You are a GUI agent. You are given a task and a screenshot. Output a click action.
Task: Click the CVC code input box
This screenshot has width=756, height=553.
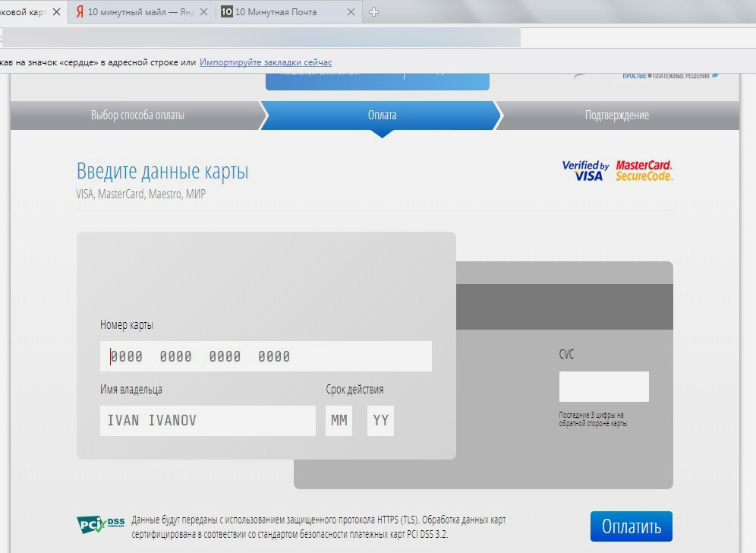pyautogui.click(x=603, y=387)
